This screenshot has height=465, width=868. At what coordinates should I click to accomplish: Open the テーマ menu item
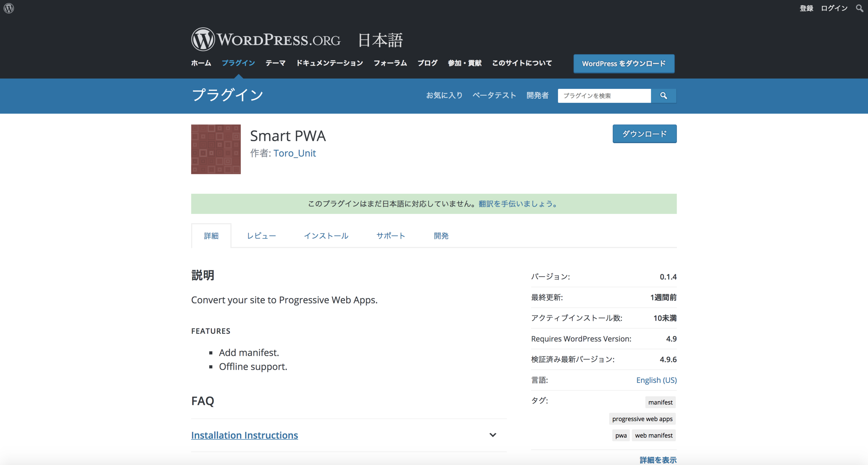[x=275, y=63]
